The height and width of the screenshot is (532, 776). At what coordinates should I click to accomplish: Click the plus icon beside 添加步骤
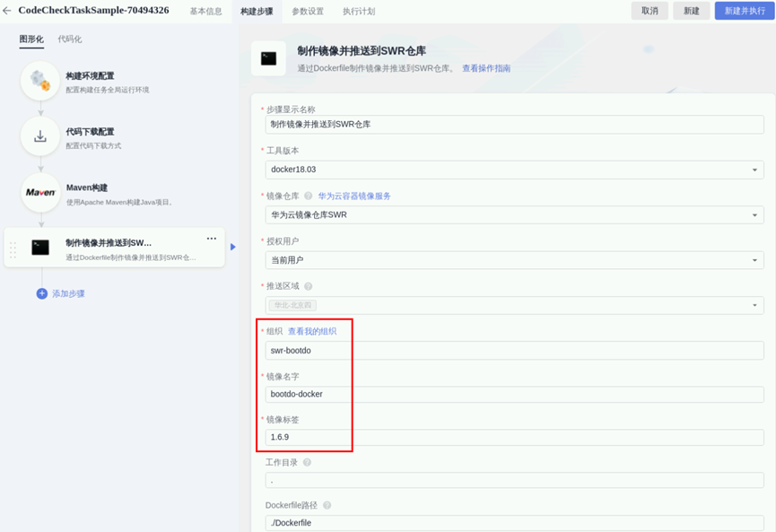[42, 293]
